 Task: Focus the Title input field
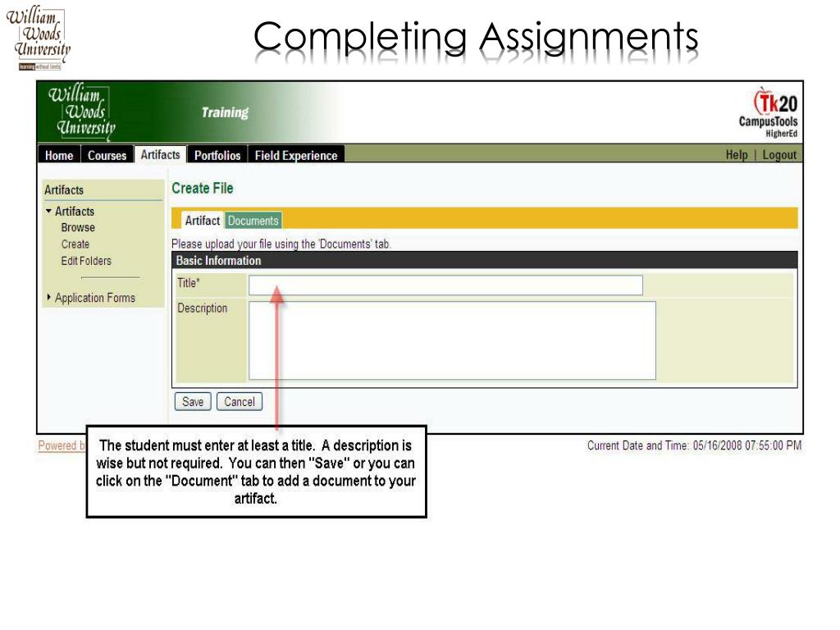click(x=445, y=285)
